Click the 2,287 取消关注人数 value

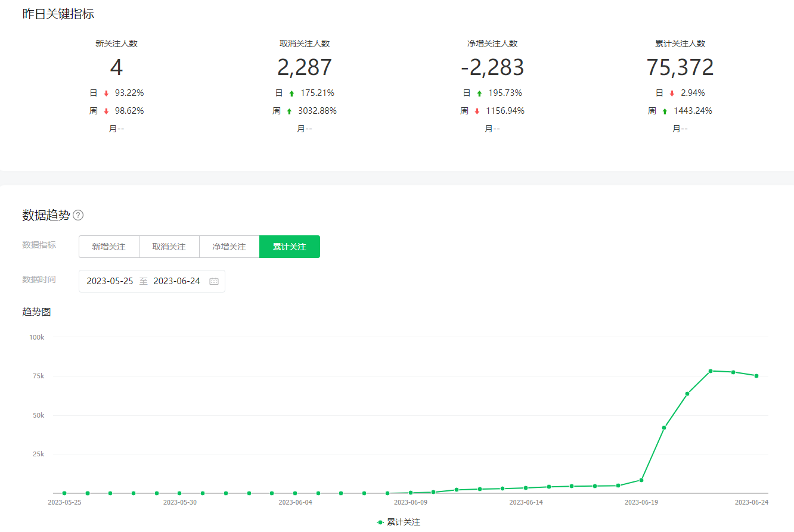click(304, 67)
